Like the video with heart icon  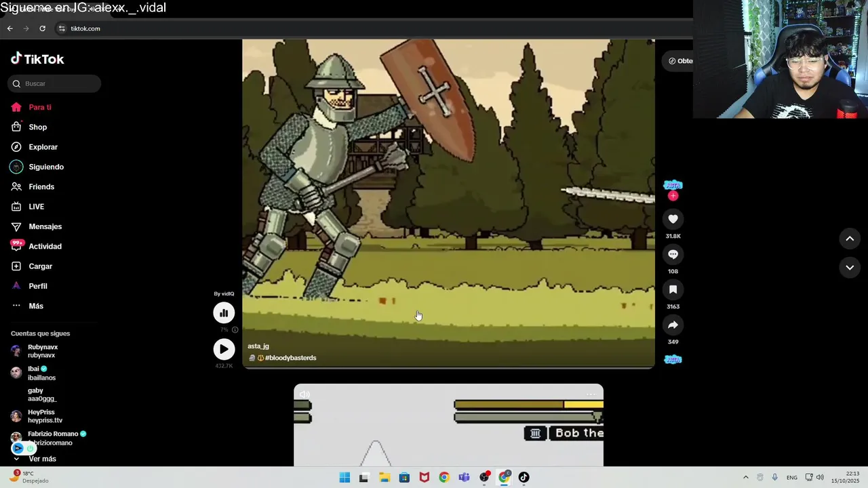(673, 219)
